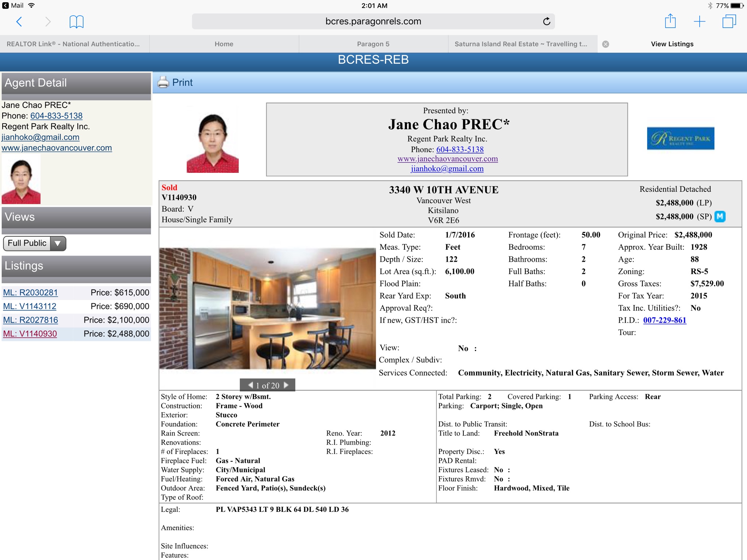Screen dimensions: 747x560
Task: Close the View Listings tab
Action: [x=606, y=44]
